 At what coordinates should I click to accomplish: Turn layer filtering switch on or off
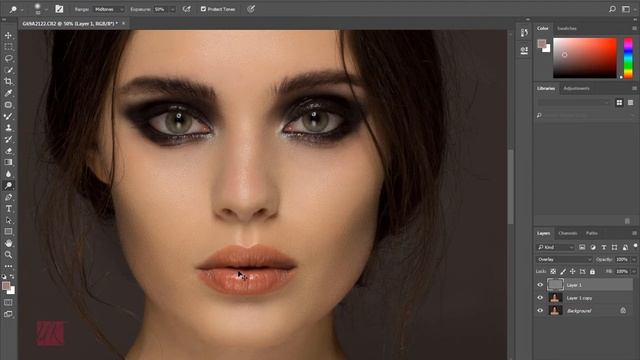[x=636, y=246]
